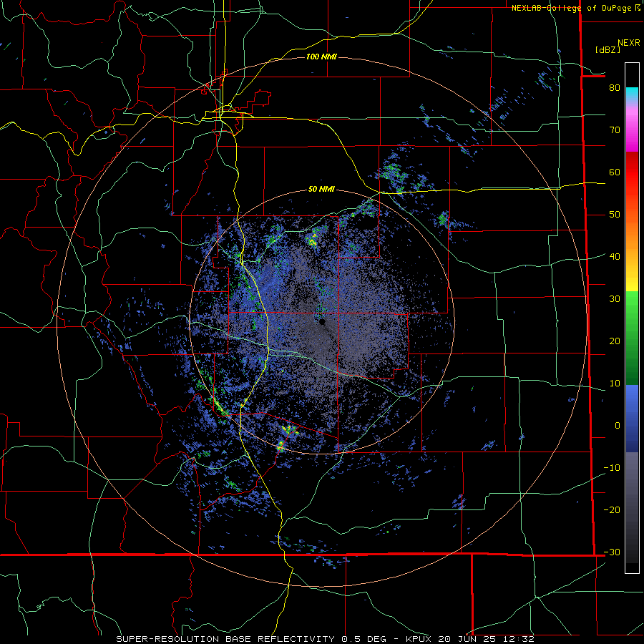This screenshot has height=644, width=644.
Task: Click the -10 value on the dBZ scale
Action: [x=612, y=468]
